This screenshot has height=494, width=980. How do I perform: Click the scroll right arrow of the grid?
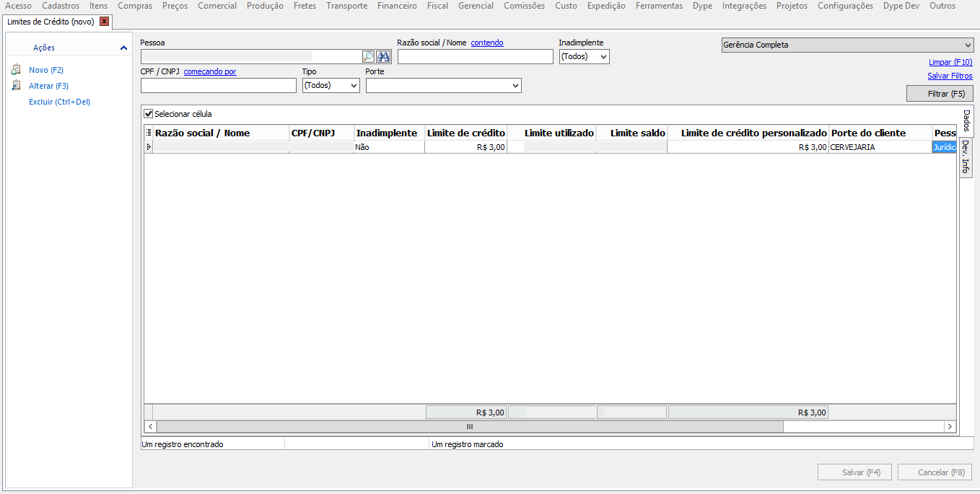pyautogui.click(x=950, y=427)
